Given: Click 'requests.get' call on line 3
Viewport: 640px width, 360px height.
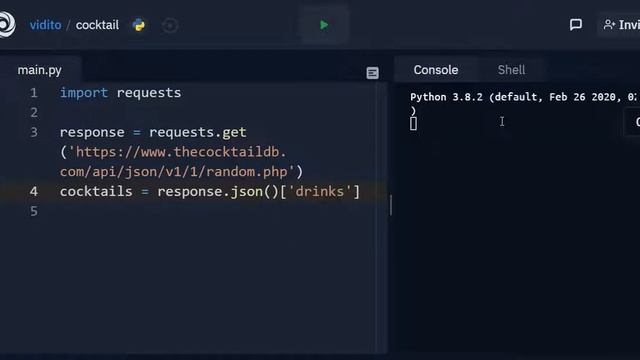Looking at the screenshot, I should [x=198, y=132].
